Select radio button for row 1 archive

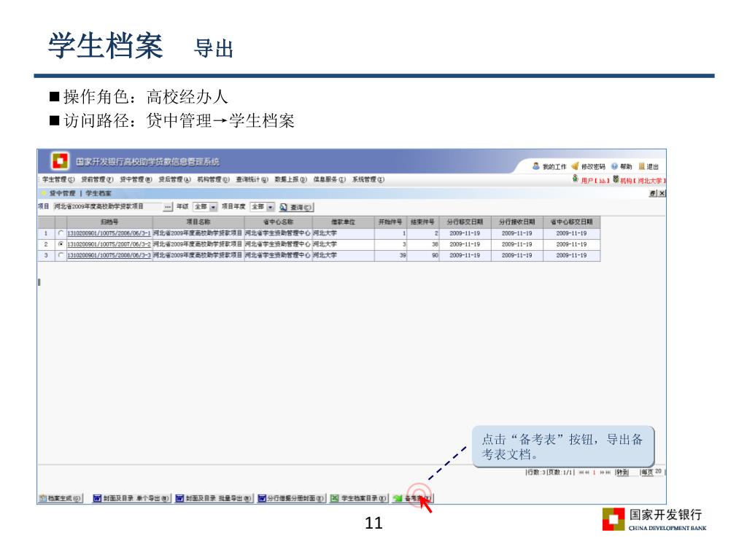(61, 233)
